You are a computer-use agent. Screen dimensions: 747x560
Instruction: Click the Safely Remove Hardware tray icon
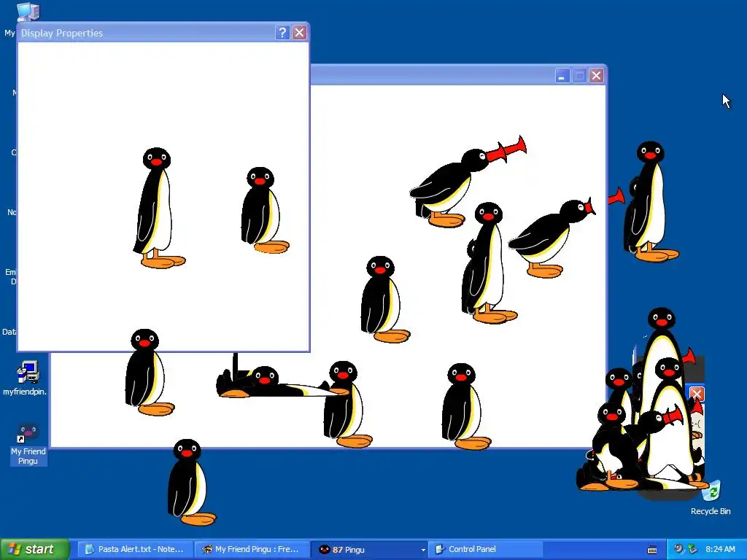[x=693, y=549]
